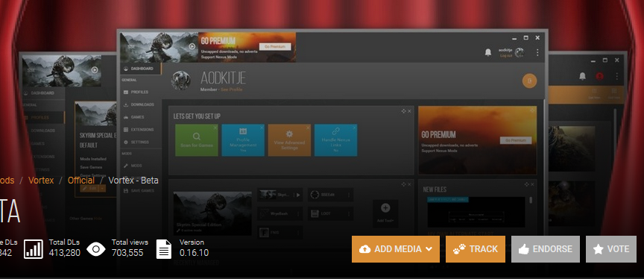The width and height of the screenshot is (644, 279).
Task: Open the SSEEdit tool options menu
Action: [349, 195]
